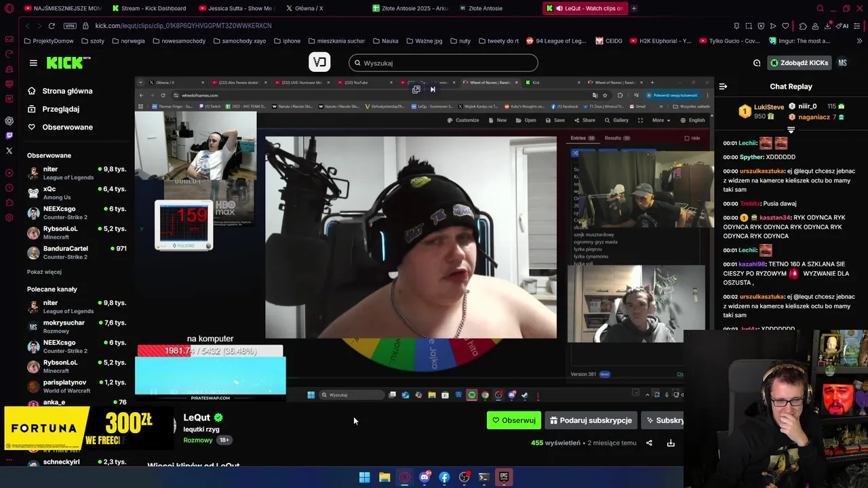
Task: Open the extensions puzzle icon
Action: point(803,26)
